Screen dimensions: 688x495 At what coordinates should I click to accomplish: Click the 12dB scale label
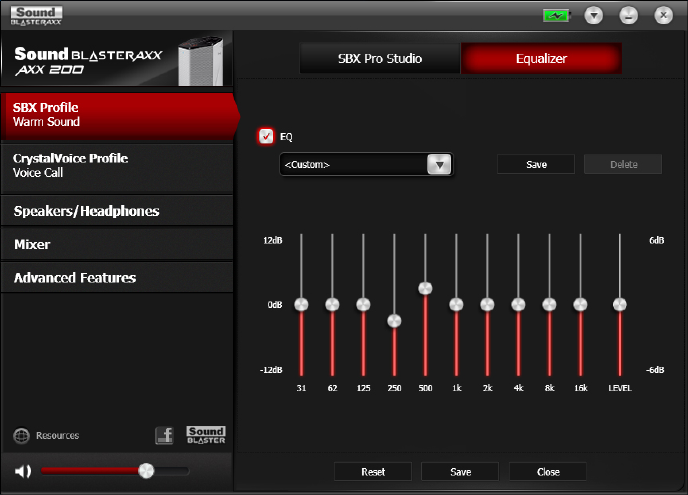272,240
